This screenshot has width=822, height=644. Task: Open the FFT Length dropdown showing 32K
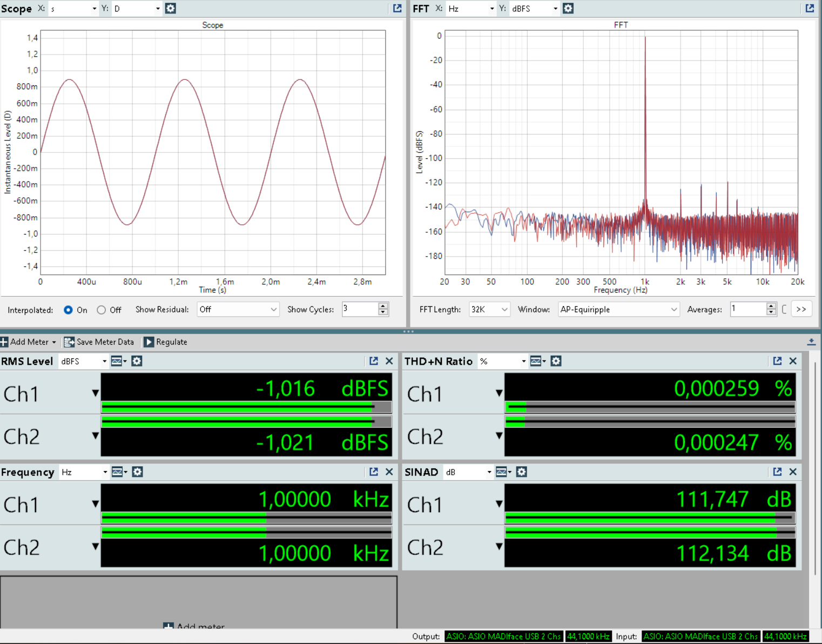click(489, 309)
